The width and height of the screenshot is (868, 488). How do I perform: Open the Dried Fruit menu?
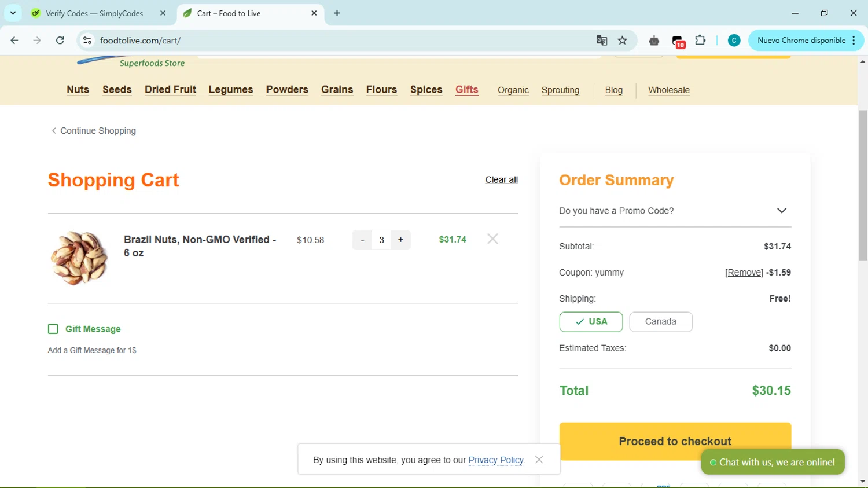[171, 90]
